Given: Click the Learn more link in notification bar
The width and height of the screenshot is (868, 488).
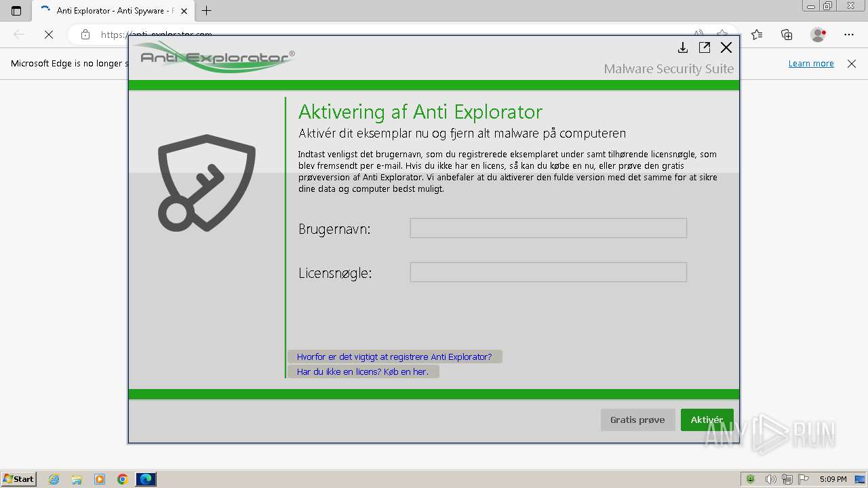Looking at the screenshot, I should (x=811, y=63).
